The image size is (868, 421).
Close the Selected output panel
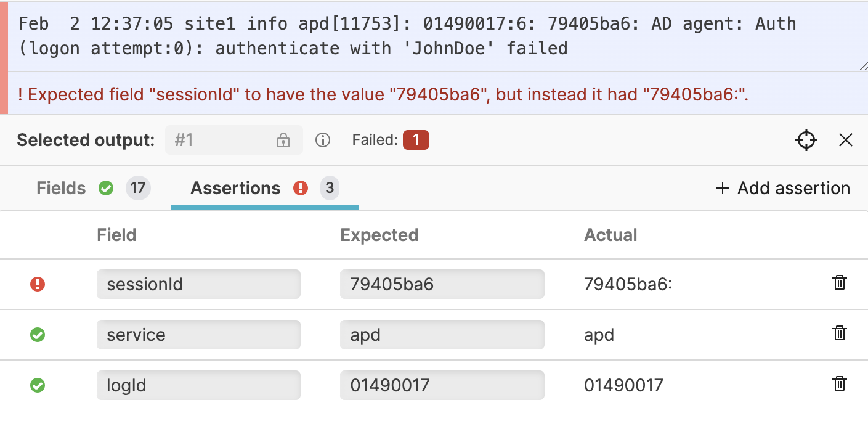pos(846,140)
